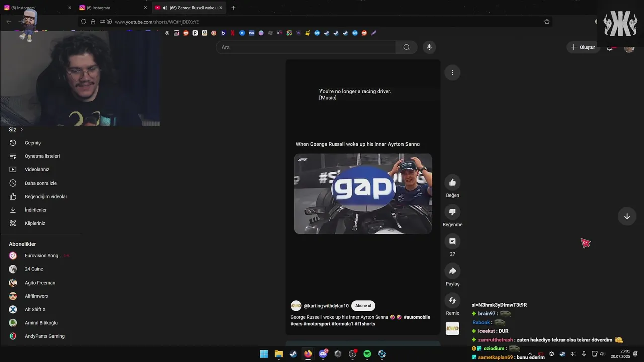Click the Ara search input field
The width and height of the screenshot is (644, 362).
tap(306, 47)
